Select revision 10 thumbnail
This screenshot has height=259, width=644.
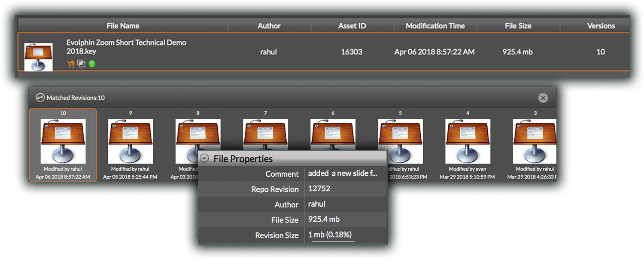(63, 141)
